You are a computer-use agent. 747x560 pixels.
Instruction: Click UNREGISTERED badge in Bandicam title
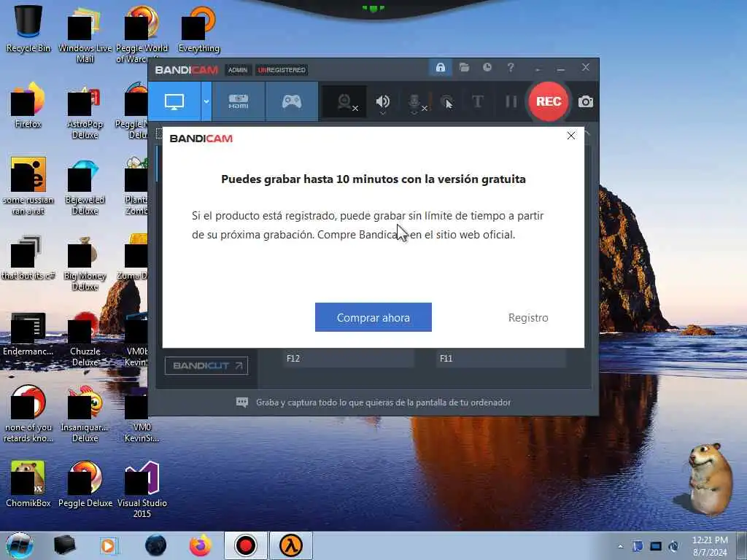[x=282, y=70]
